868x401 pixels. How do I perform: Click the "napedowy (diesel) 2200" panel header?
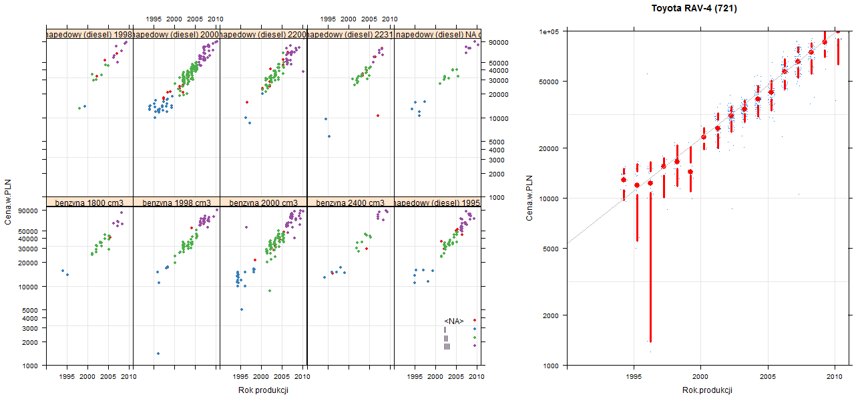point(263,34)
